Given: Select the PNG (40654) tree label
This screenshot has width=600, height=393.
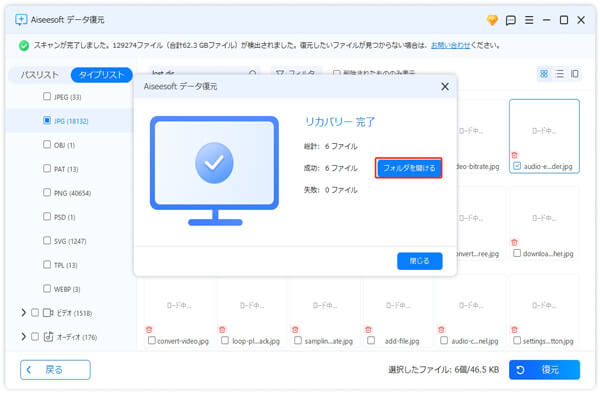Looking at the screenshot, I should 72,193.
